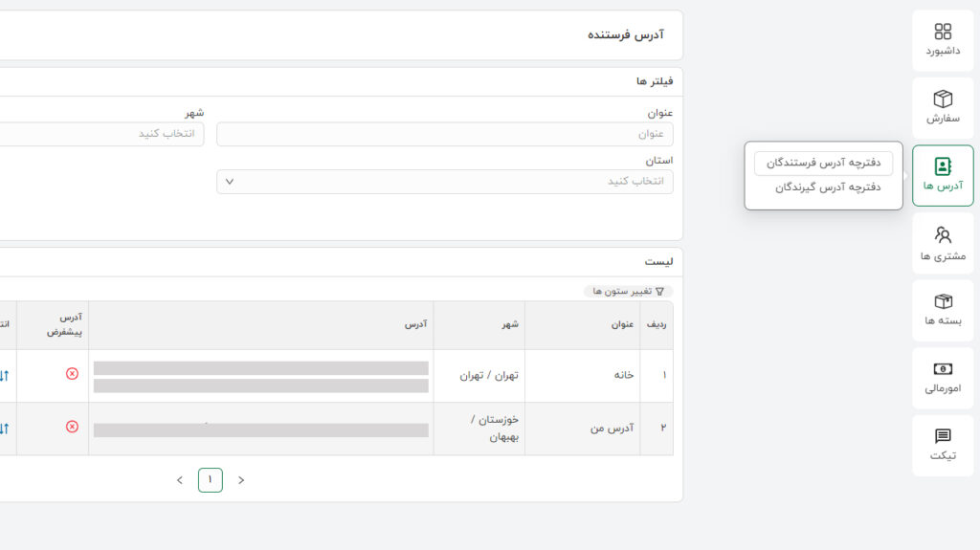Select دفترچه آدرس فرستندگان menu item
The height and width of the screenshot is (550, 980).
click(x=823, y=164)
